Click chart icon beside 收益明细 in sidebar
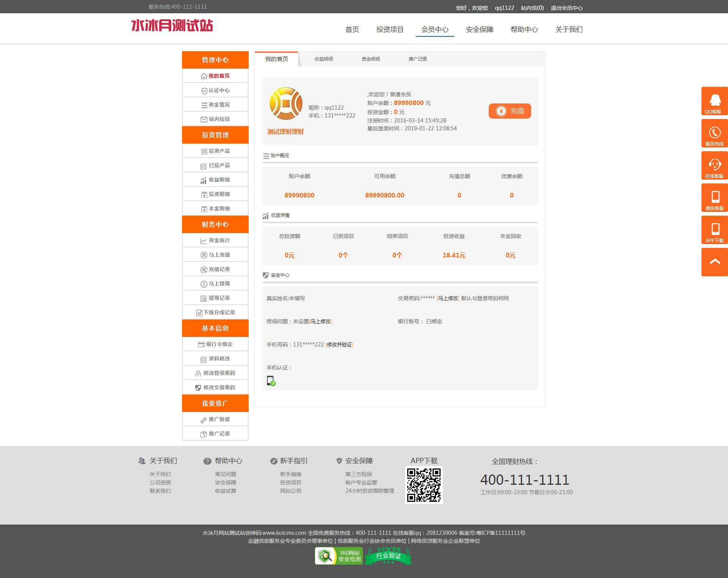This screenshot has height=578, width=728. [x=204, y=180]
